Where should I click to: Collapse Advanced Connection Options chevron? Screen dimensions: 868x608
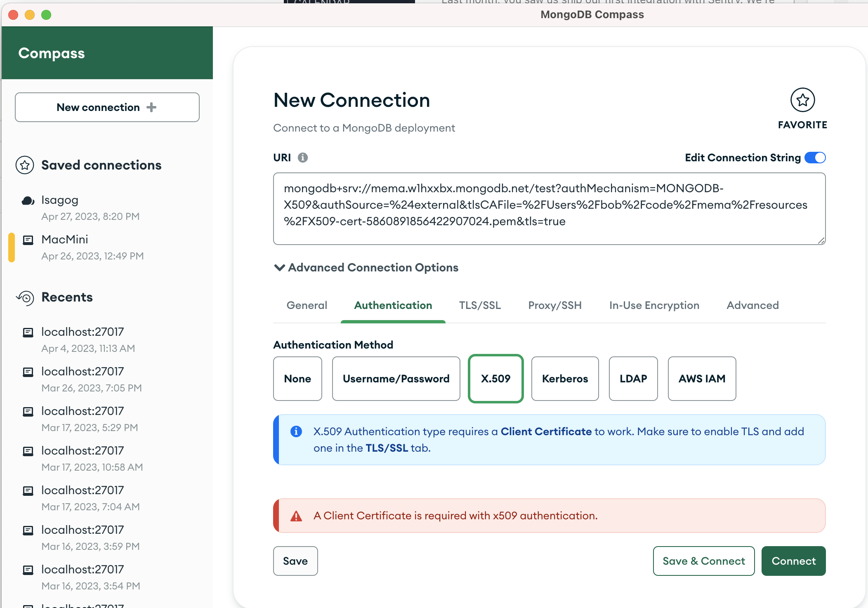[279, 268]
